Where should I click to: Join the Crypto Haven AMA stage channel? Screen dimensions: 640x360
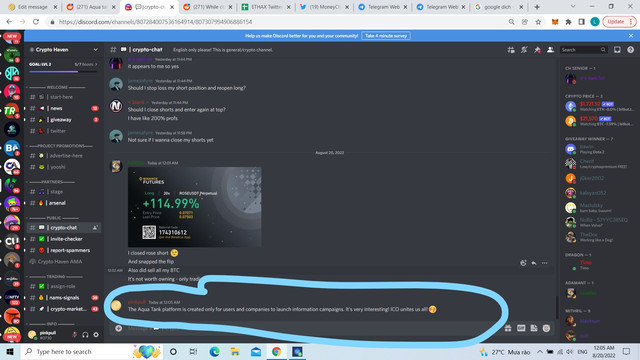63,262
